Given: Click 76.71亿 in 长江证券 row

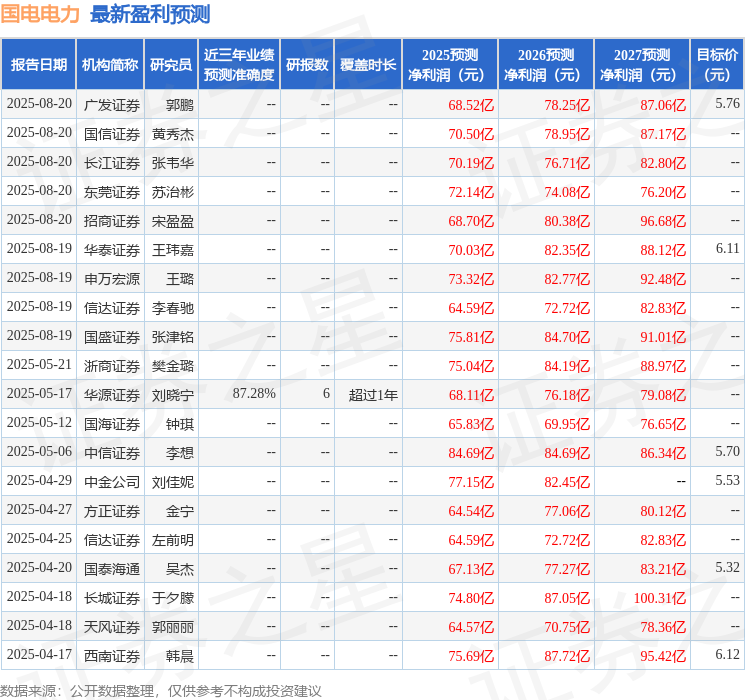Looking at the screenshot, I should pyautogui.click(x=567, y=163).
